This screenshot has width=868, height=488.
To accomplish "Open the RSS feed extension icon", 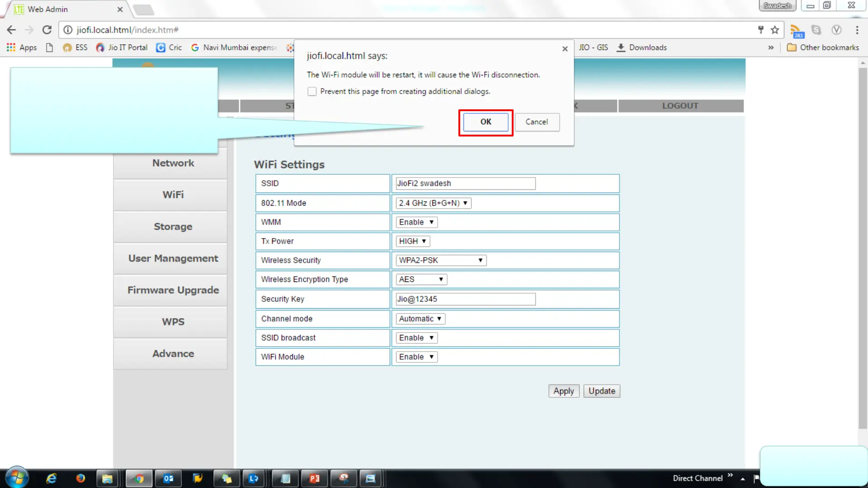I will tap(796, 31).
